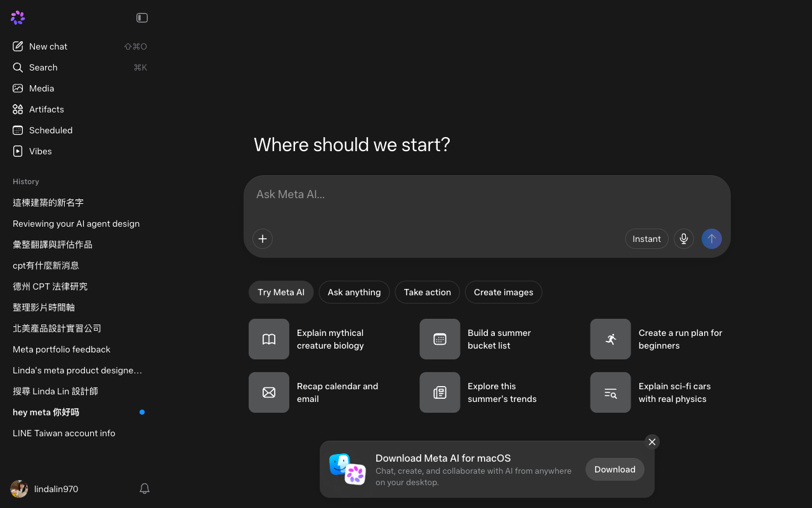The width and height of the screenshot is (812, 508).
Task: Choose Explain mythical creature biology suggestion
Action: tap(331, 339)
